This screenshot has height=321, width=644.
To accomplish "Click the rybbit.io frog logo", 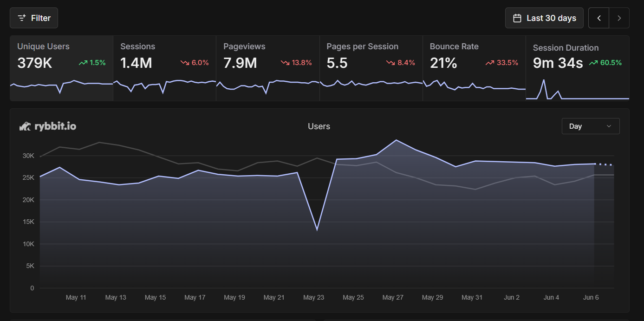I will (x=25, y=126).
